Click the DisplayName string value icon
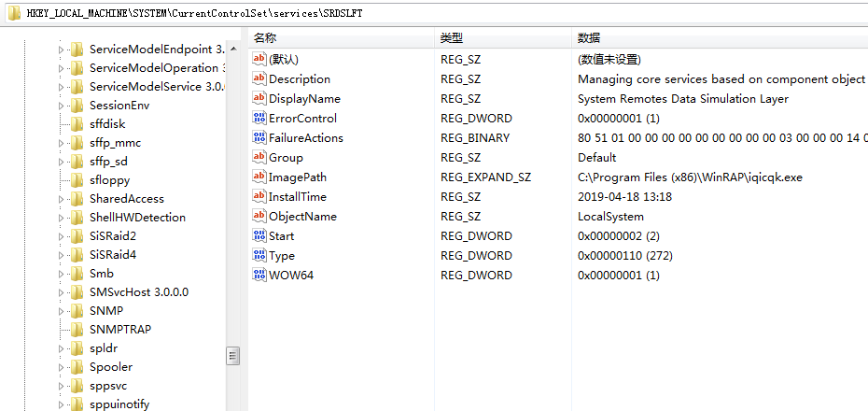Viewport: 868px width, 411px height. click(x=259, y=98)
